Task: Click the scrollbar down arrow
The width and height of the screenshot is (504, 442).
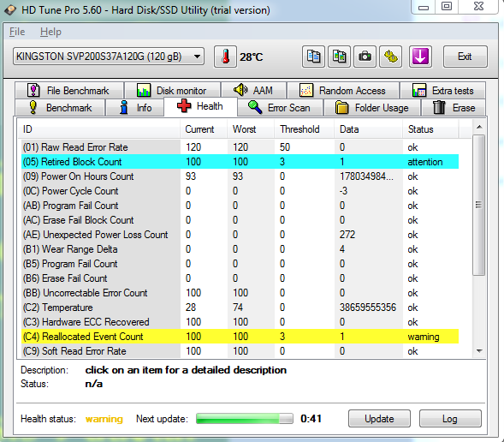Action: (479, 351)
